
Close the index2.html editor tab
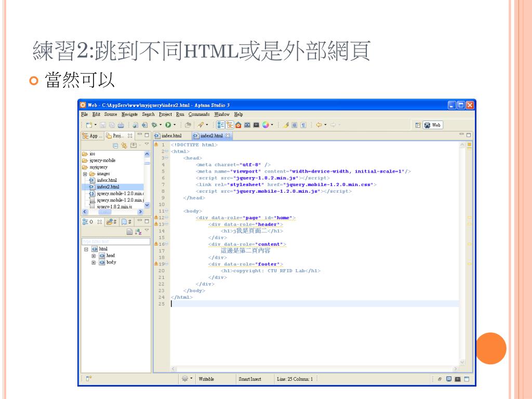[x=228, y=136]
